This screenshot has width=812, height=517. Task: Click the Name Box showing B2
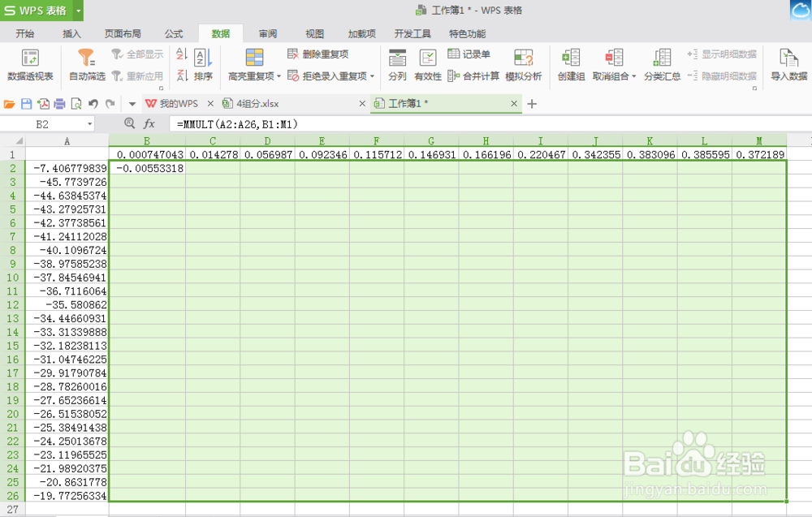[42, 124]
